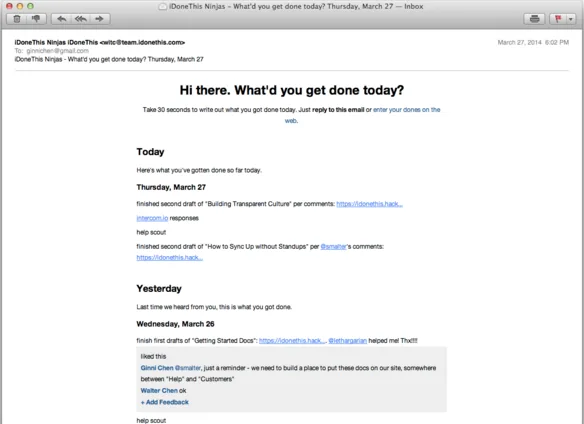Open 'enter your dones on the web' link
The height and width of the screenshot is (424, 584).
pos(407,110)
